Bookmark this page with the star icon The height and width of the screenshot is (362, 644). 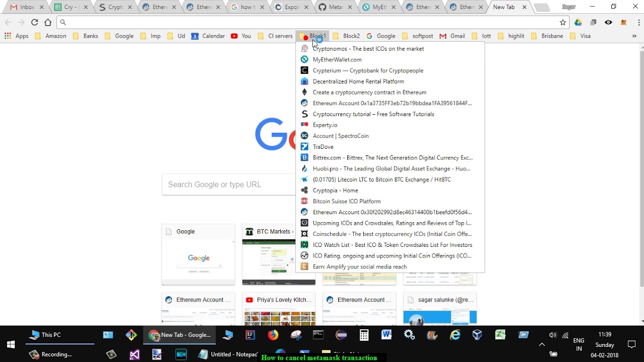[x=563, y=22]
